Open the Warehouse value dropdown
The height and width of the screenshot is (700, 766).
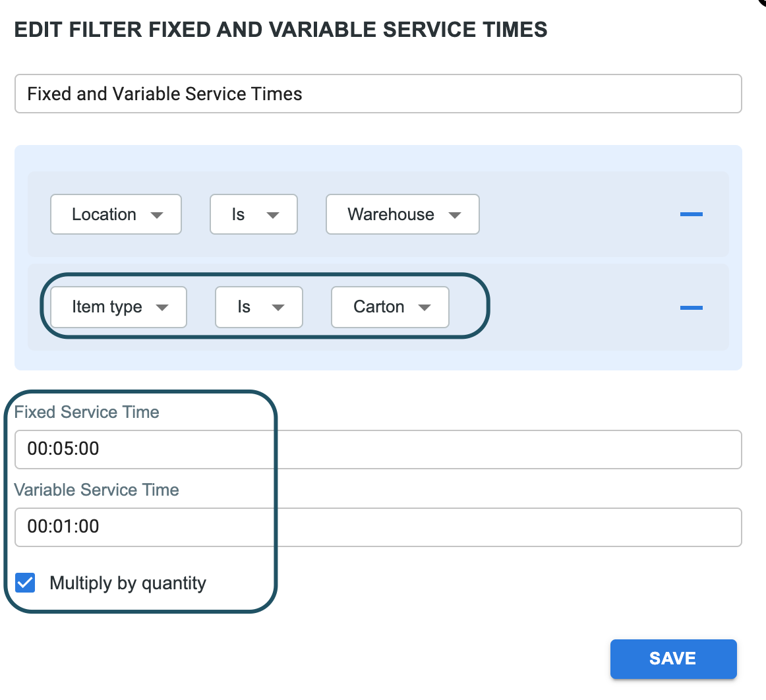(x=403, y=214)
